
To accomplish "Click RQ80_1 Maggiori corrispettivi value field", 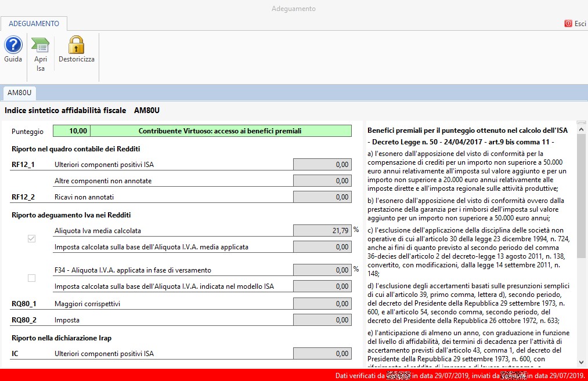I will [322, 304].
